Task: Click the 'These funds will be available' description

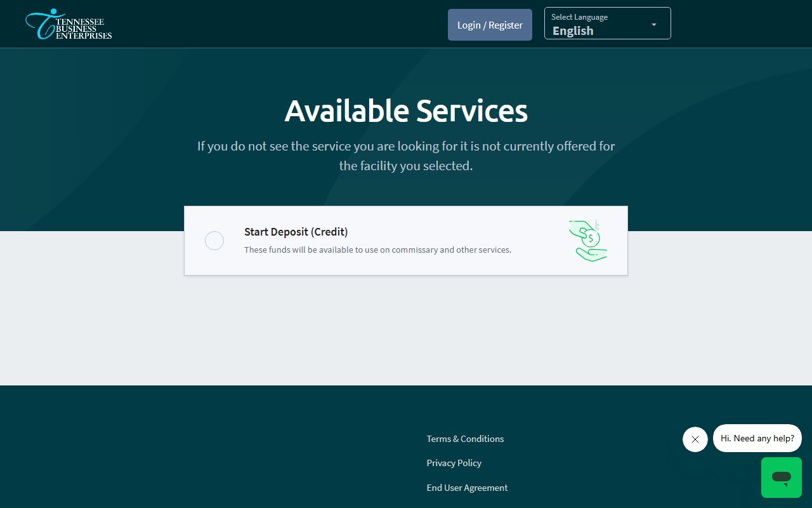Action: pos(377,250)
